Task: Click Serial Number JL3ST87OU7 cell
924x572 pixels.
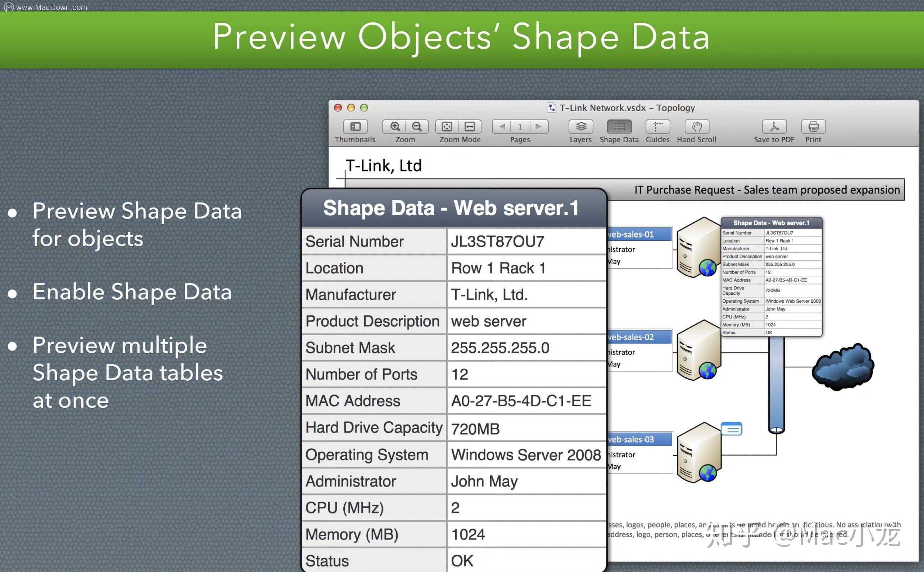Action: tap(525, 241)
